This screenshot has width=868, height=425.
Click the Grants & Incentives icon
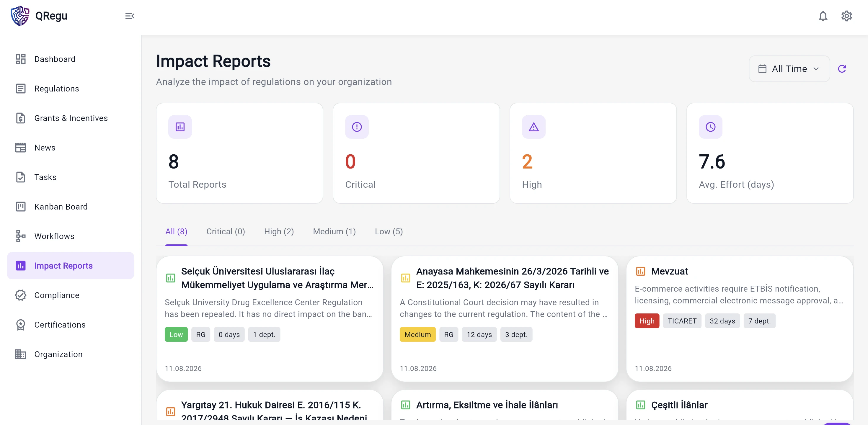[21, 118]
